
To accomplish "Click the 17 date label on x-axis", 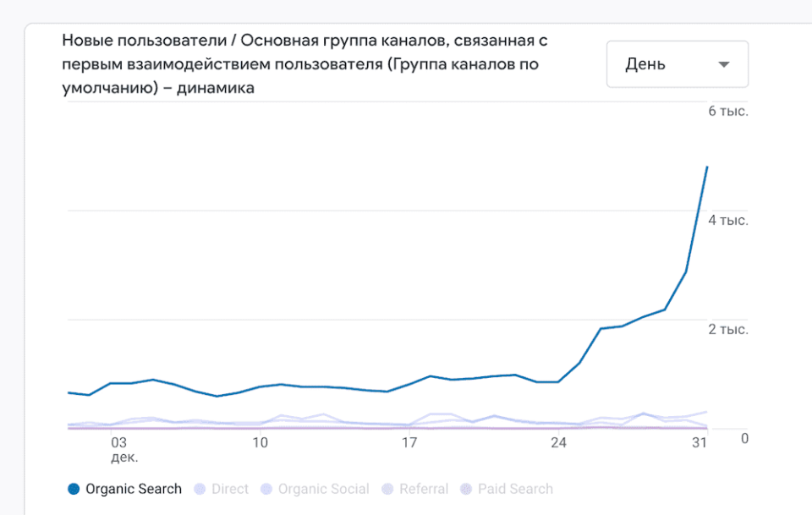I will 409,442.
